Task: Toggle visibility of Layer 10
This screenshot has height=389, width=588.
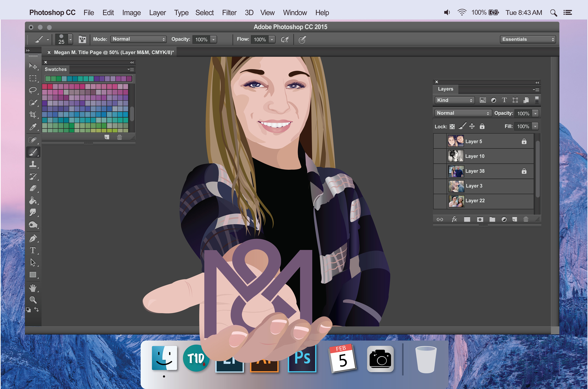Action: click(440, 156)
